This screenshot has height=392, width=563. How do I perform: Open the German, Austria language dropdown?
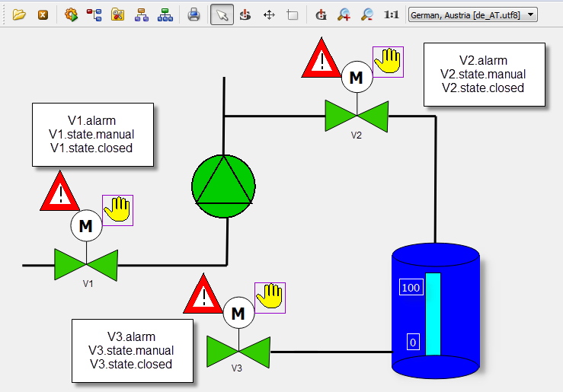pos(472,14)
